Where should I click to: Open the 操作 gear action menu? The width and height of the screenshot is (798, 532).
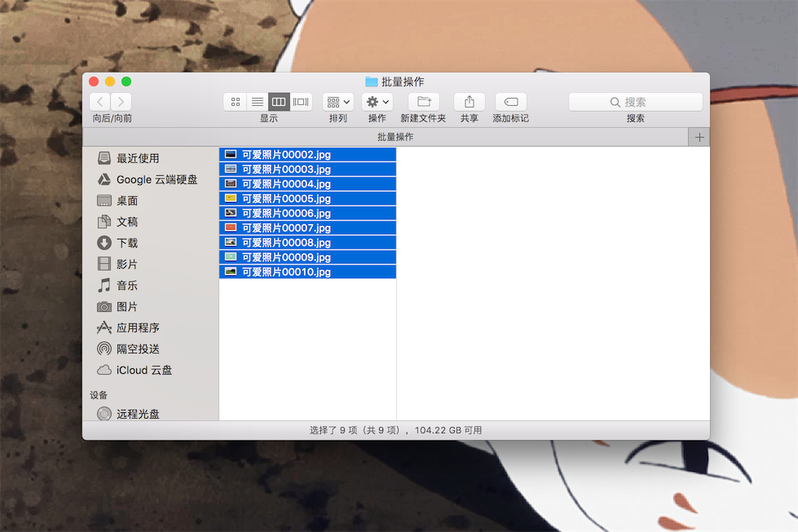(377, 102)
